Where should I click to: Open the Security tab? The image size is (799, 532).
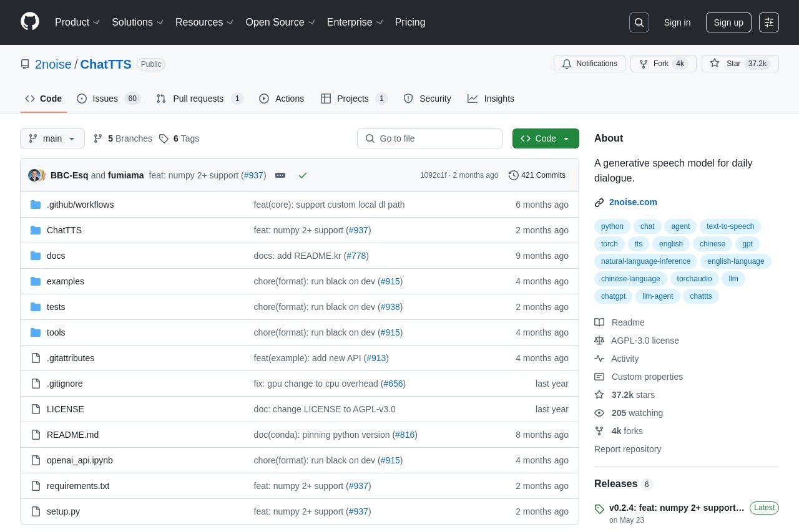(427, 99)
